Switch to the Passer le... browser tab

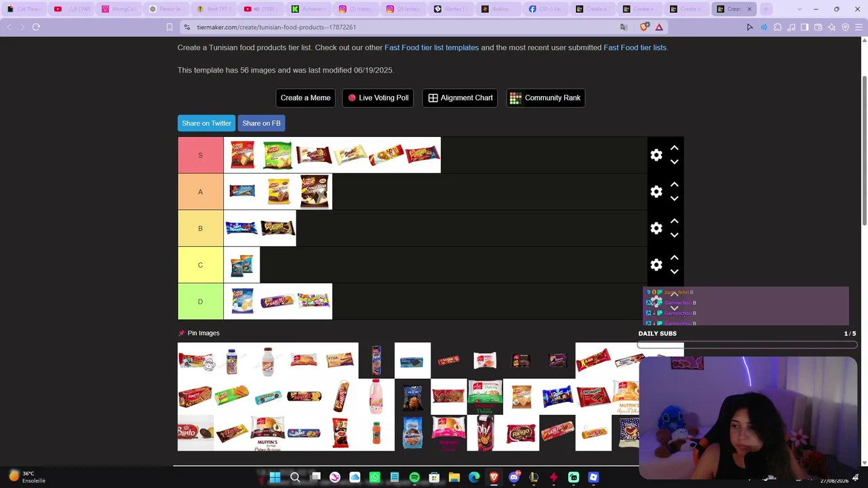[x=166, y=9]
